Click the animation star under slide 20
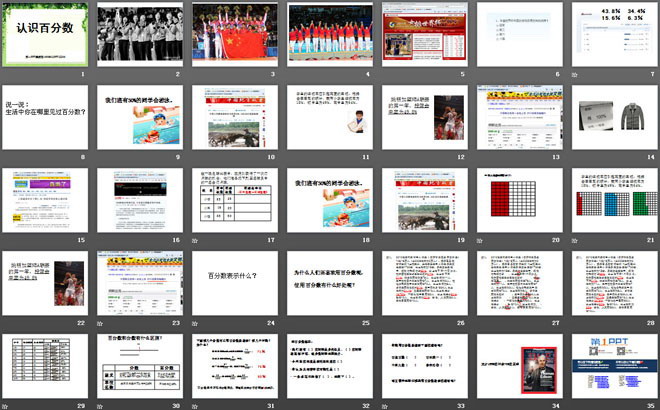660x410 pixels. pyautogui.click(x=479, y=240)
